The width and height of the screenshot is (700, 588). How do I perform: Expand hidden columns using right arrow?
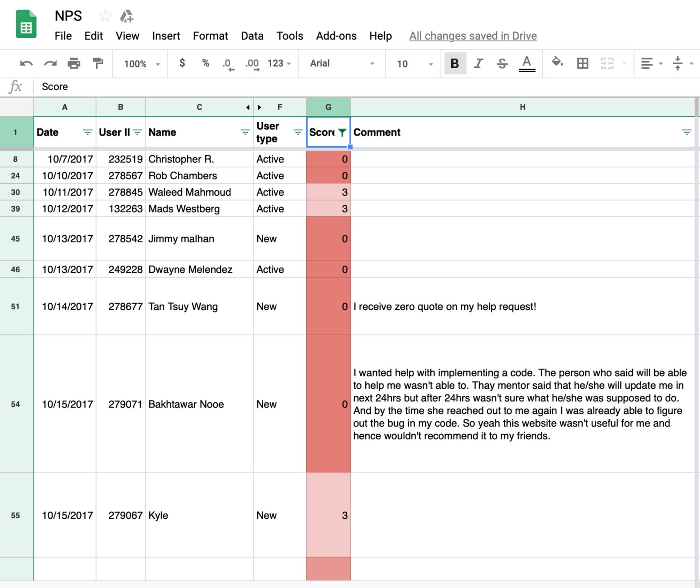tap(259, 107)
